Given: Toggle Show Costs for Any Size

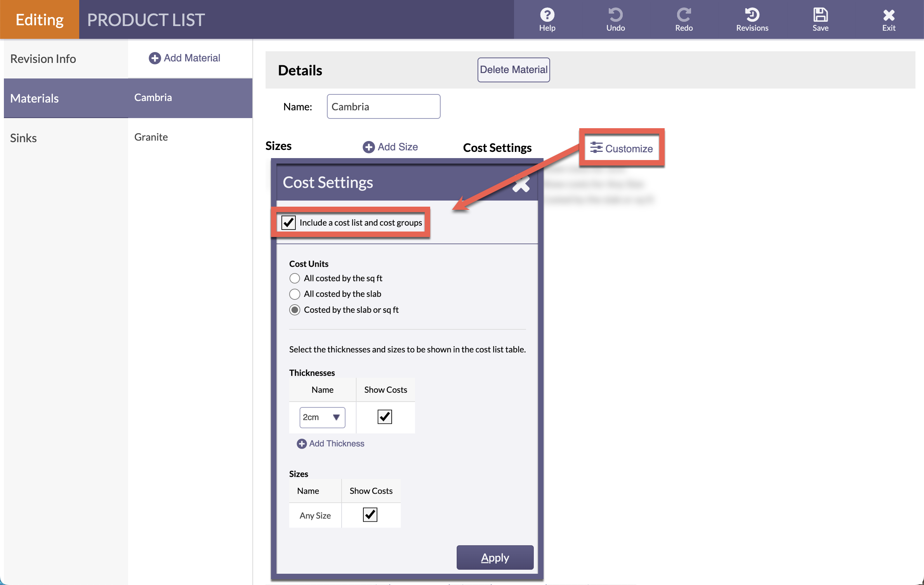Looking at the screenshot, I should pos(370,515).
